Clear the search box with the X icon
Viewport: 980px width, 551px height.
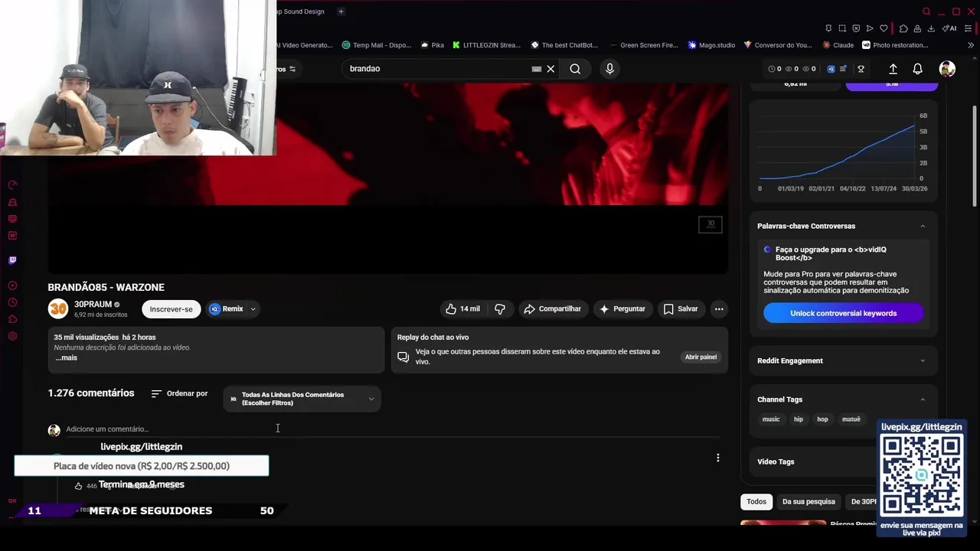550,69
